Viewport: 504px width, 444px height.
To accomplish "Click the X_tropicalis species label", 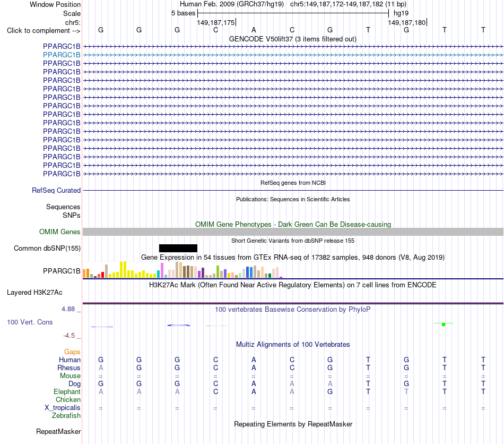I will coord(63,408).
